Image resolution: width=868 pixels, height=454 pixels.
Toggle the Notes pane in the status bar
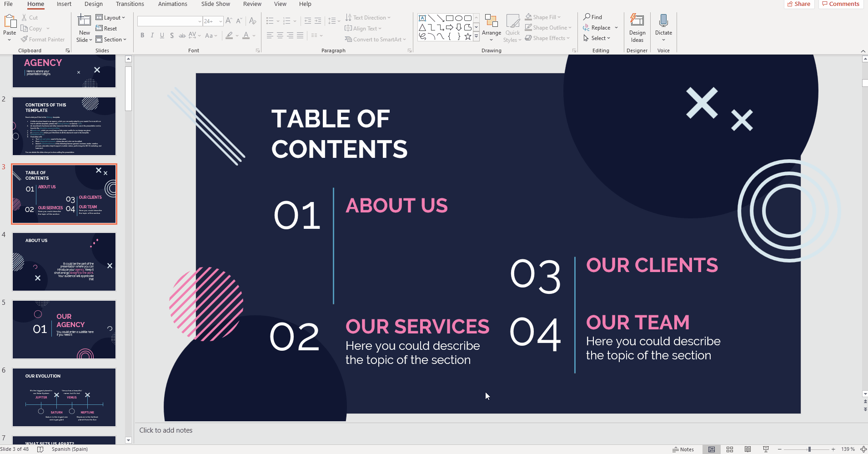[683, 449]
